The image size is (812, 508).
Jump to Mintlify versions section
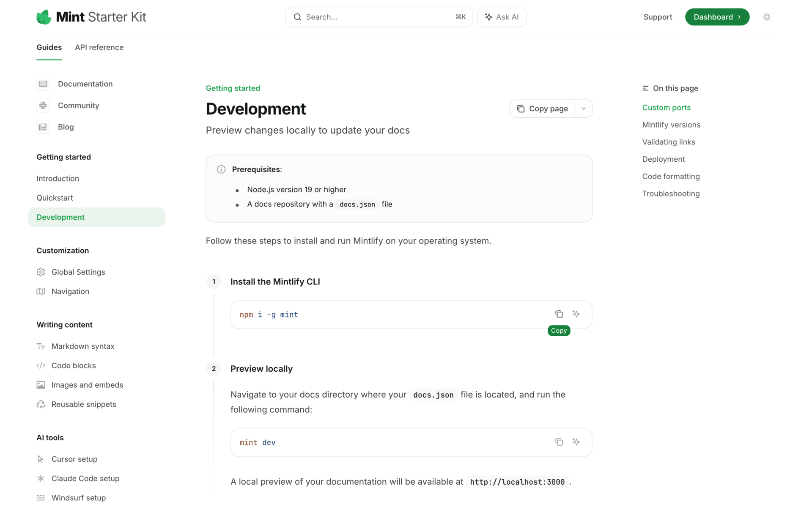pyautogui.click(x=671, y=125)
